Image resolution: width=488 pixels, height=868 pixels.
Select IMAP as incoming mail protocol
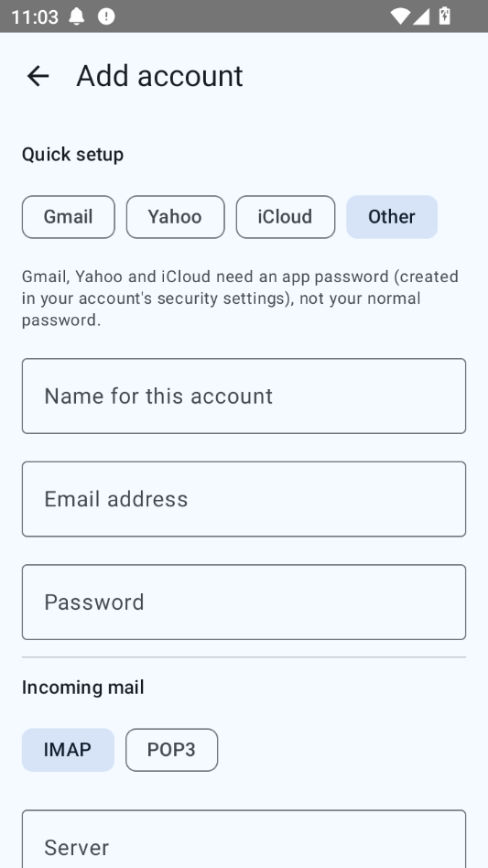pos(68,750)
